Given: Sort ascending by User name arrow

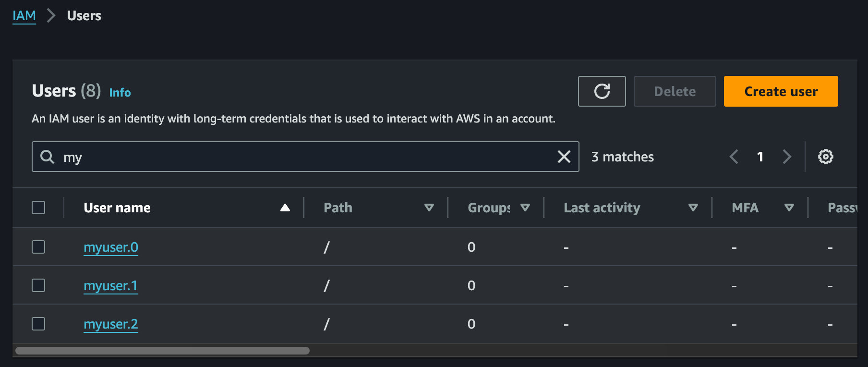Looking at the screenshot, I should tap(285, 208).
